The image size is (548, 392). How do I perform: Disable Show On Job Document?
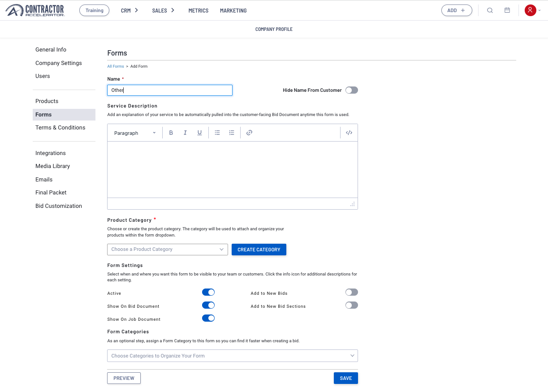[208, 318]
